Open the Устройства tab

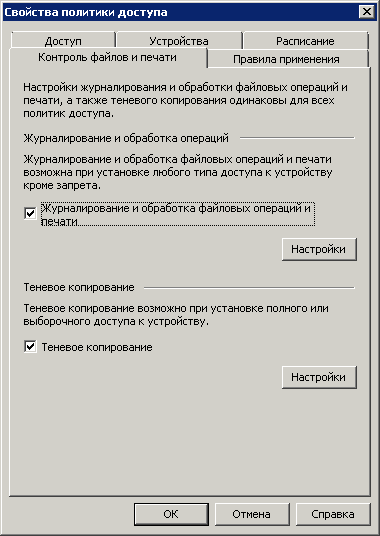click(179, 41)
